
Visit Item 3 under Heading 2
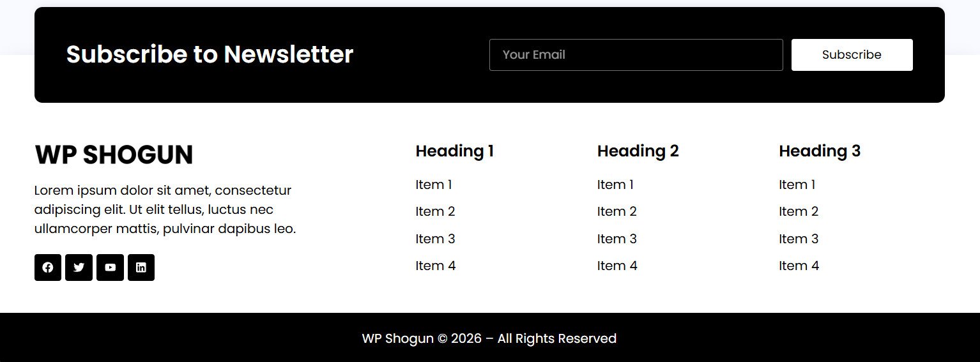pos(617,239)
